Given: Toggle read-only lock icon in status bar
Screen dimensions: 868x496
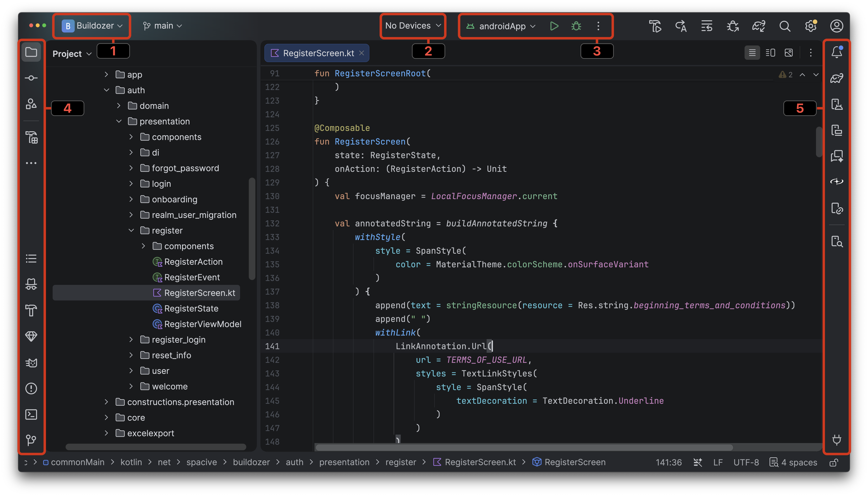Looking at the screenshot, I should (834, 462).
